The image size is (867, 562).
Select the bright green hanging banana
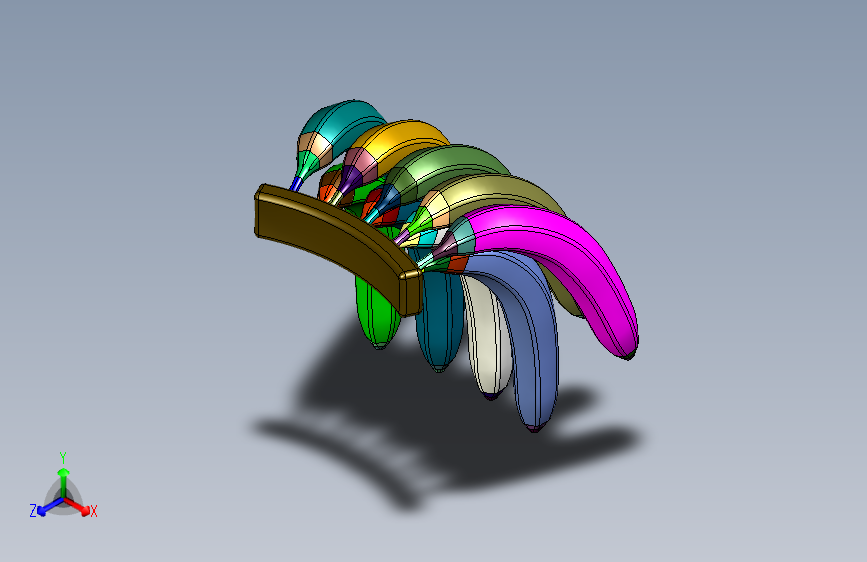point(376,315)
